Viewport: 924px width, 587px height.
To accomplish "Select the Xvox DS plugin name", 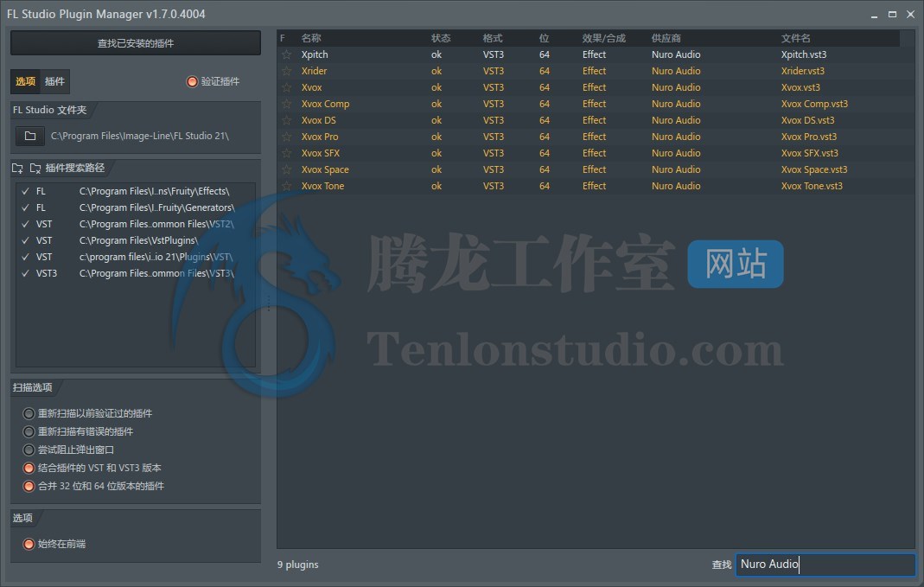I will tap(319, 120).
